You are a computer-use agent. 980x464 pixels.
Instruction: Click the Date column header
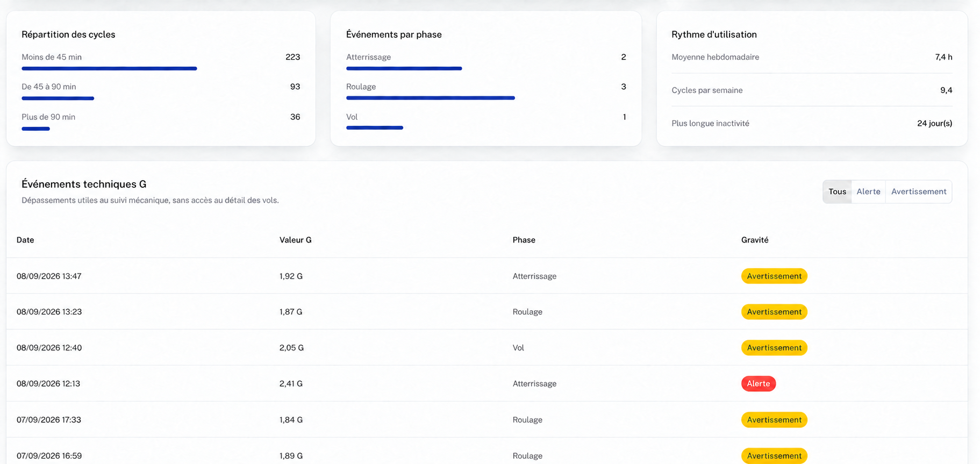point(25,240)
